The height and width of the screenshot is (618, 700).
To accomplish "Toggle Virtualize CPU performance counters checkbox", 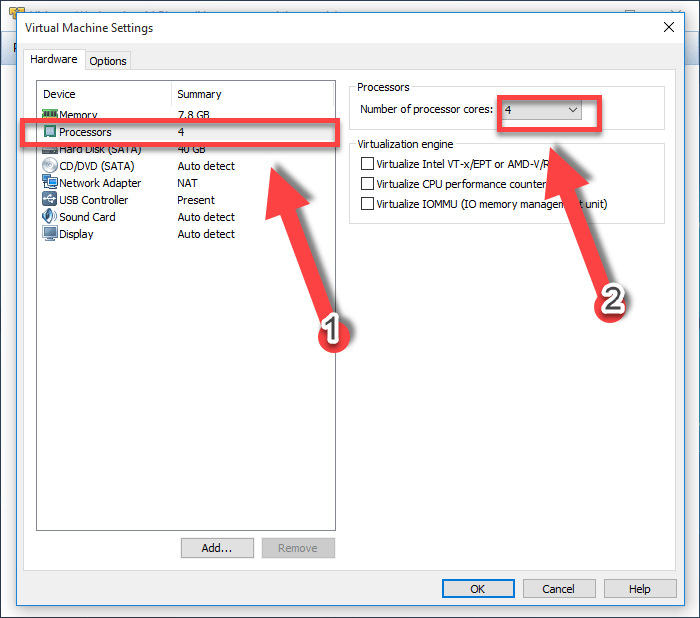I will point(368,184).
